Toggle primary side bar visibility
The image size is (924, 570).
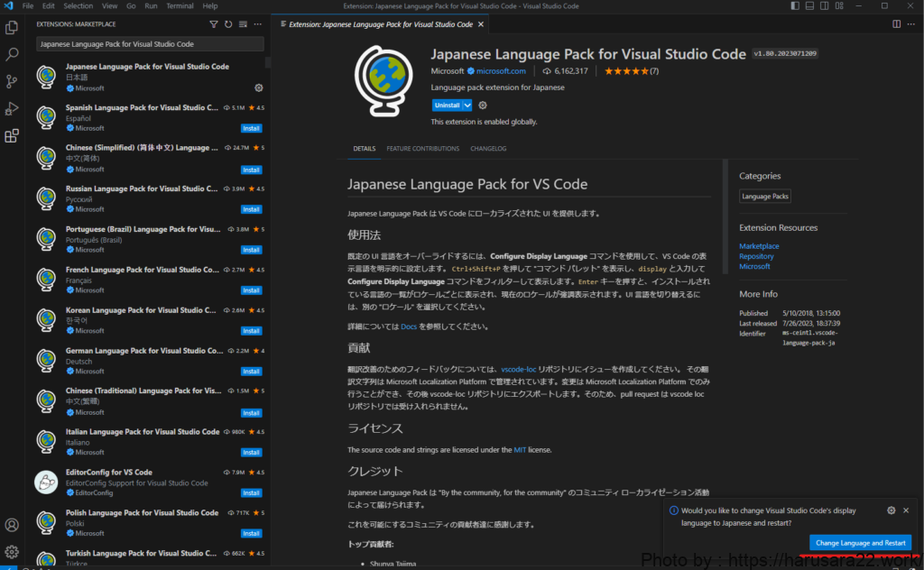(795, 6)
